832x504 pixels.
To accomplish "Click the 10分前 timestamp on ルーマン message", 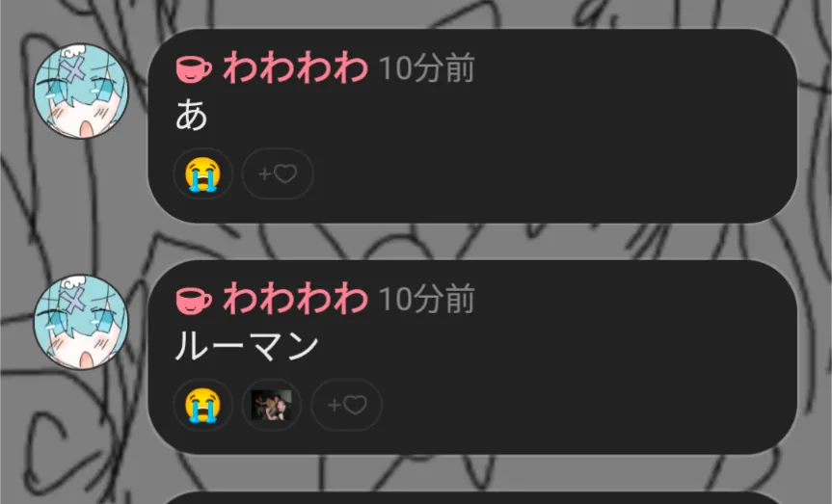I will pyautogui.click(x=427, y=300).
